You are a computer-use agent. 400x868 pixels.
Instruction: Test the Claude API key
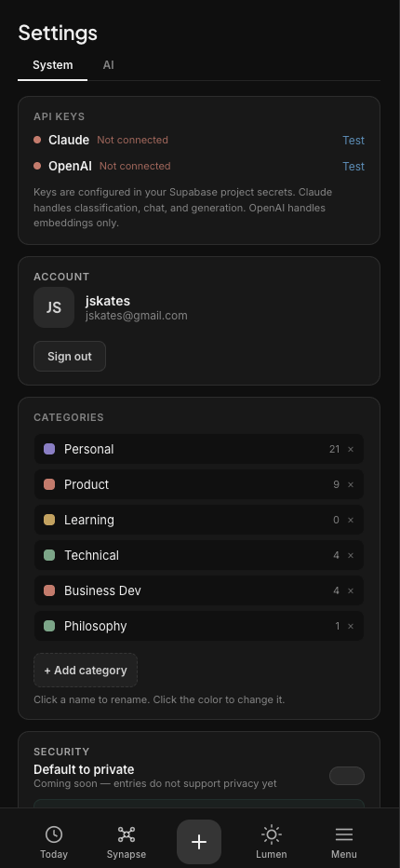coord(353,140)
